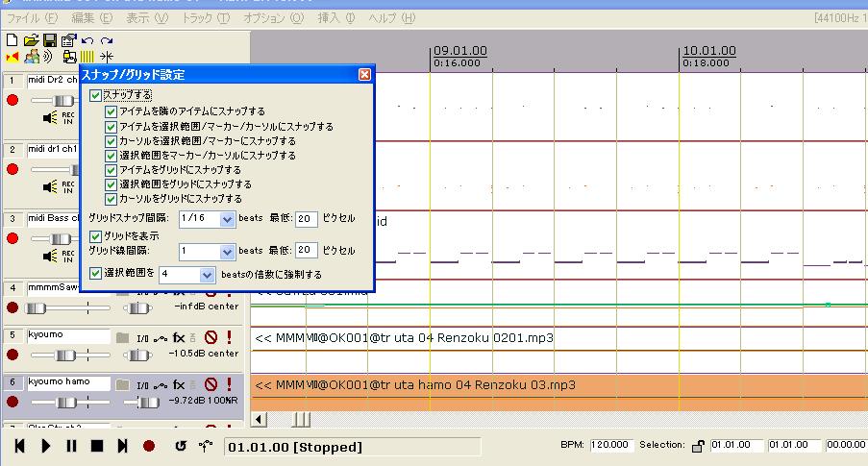868x466 pixels.
Task: Solo the kyoumo hamo track
Action: tap(229, 384)
